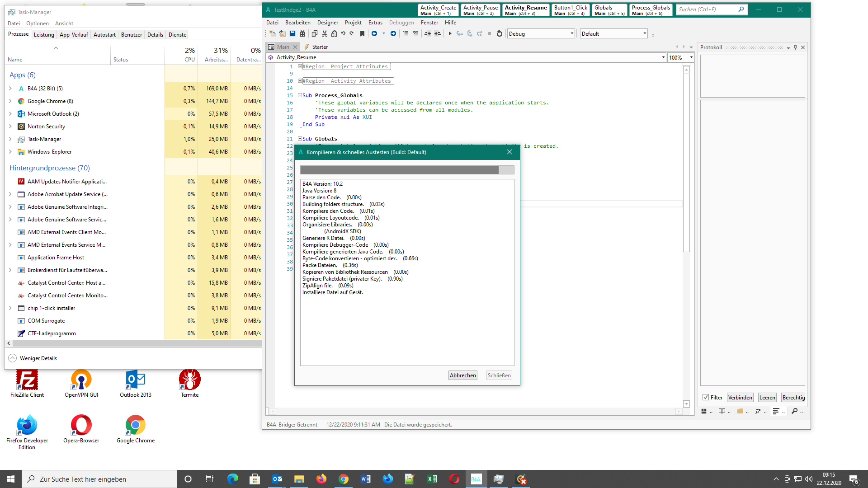Expand the Region Project Attributes block
This screenshot has height=488, width=868.
(300, 66)
